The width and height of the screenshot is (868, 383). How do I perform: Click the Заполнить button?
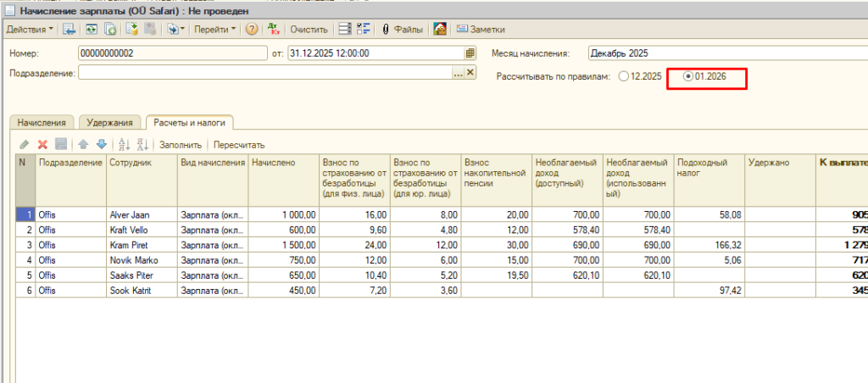181,145
